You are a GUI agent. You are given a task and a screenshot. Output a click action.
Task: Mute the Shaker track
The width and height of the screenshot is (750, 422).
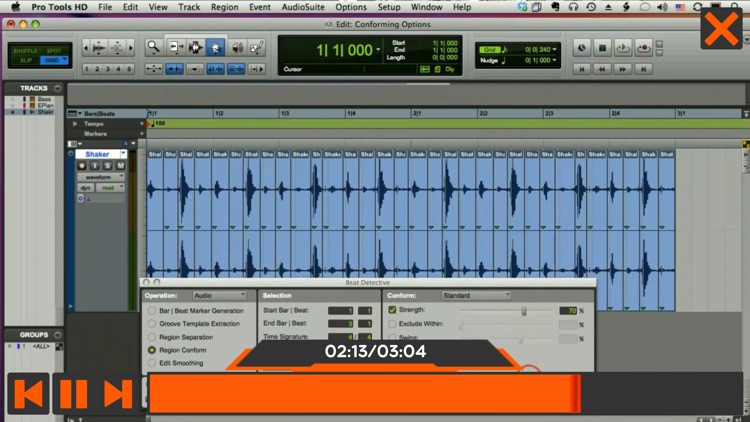pyautogui.click(x=120, y=166)
